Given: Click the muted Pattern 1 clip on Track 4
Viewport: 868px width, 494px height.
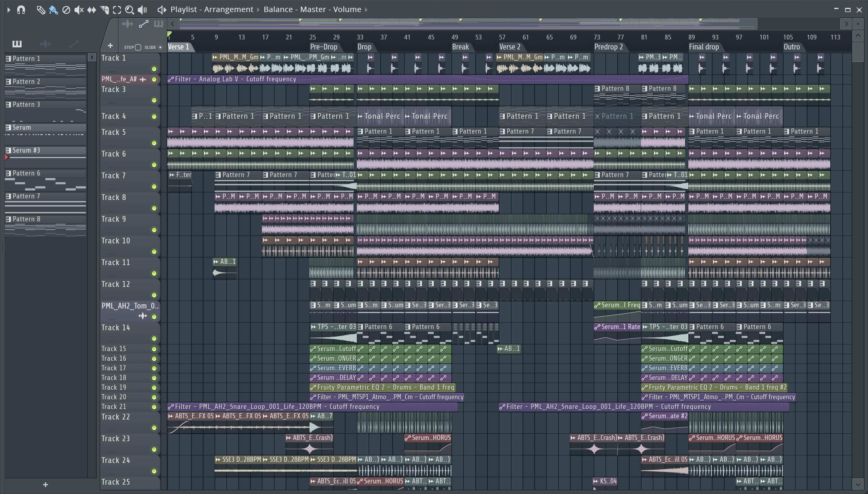Looking at the screenshot, I should [617, 116].
